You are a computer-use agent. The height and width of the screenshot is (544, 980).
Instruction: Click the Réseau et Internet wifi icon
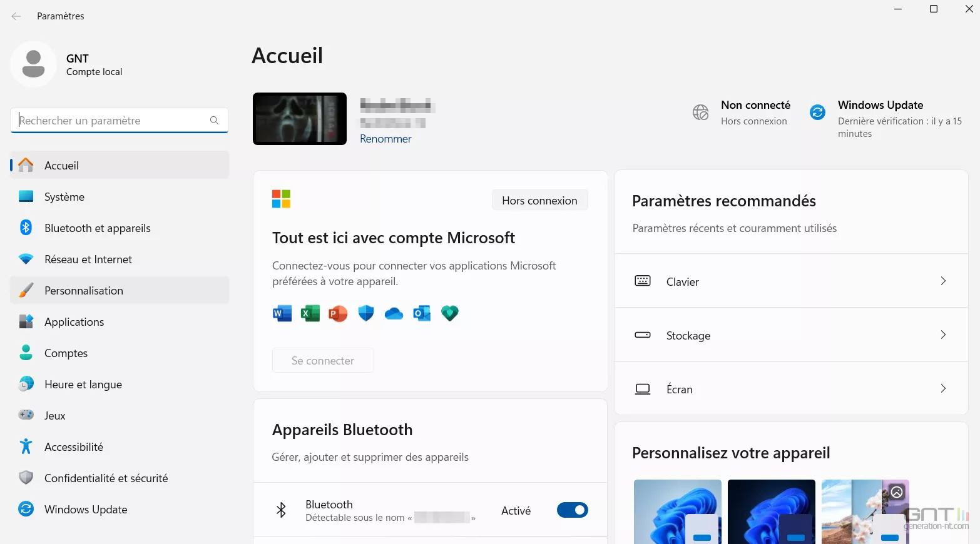pos(26,259)
